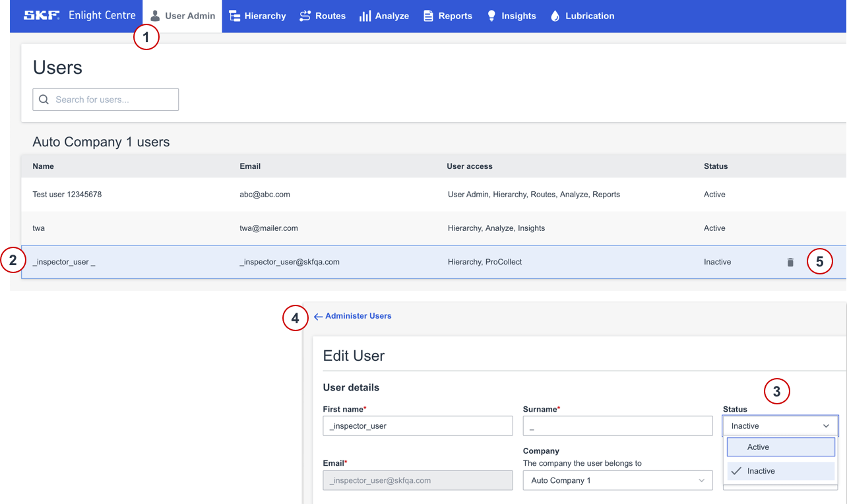Click email twa@mailer.com
This screenshot has height=504, width=847.
[269, 228]
